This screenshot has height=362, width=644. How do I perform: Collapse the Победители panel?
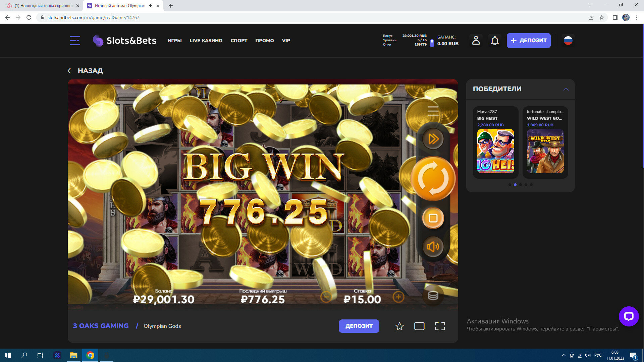pos(566,89)
